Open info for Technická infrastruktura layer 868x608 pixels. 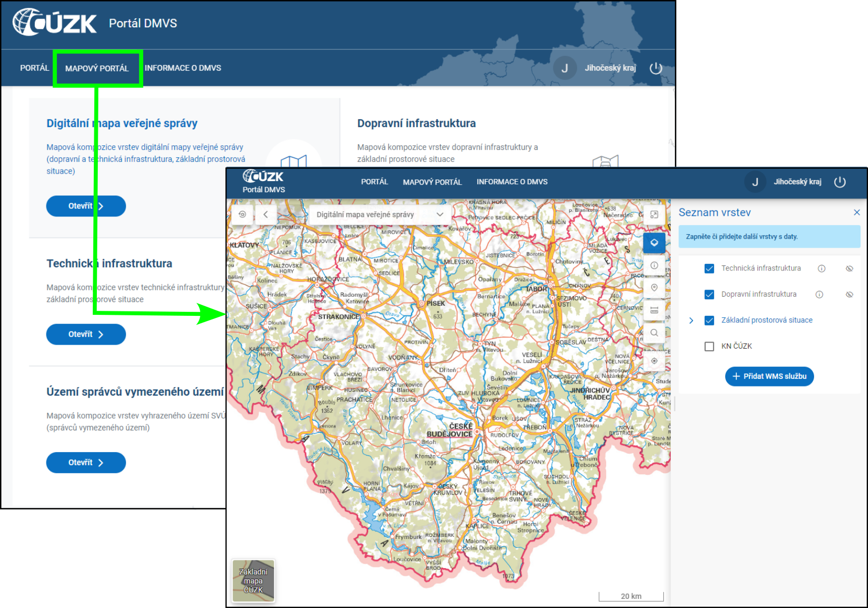click(x=822, y=268)
